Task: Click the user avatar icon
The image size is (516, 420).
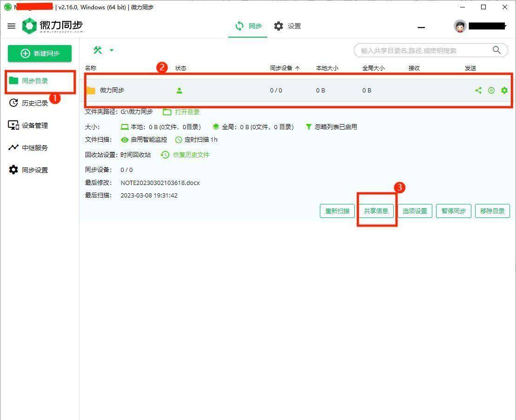Action: click(x=460, y=26)
